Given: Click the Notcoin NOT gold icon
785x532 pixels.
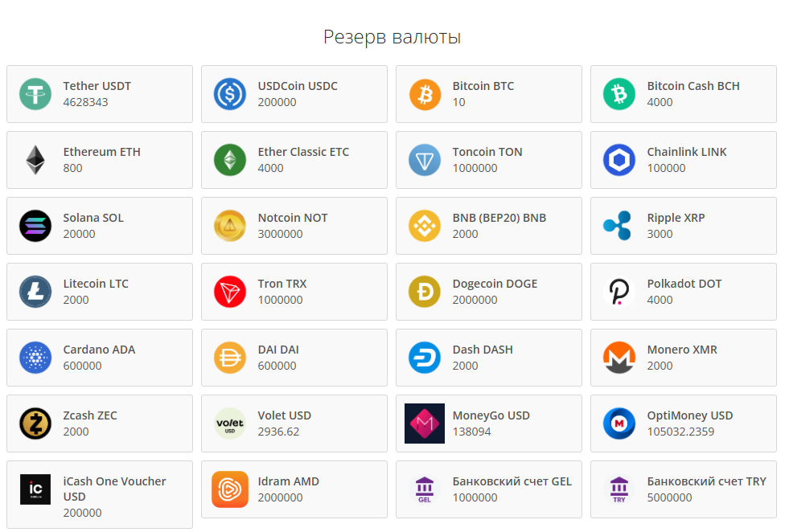Looking at the screenshot, I should tap(230, 226).
